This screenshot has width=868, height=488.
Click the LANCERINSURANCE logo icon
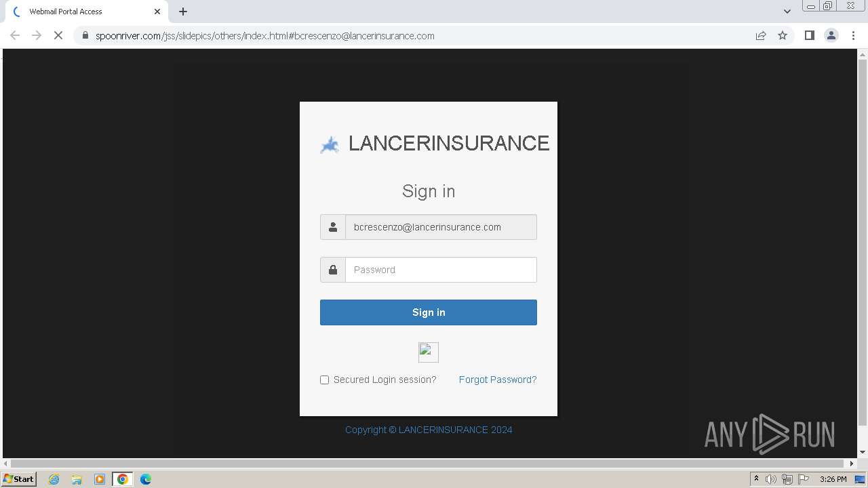tap(330, 144)
